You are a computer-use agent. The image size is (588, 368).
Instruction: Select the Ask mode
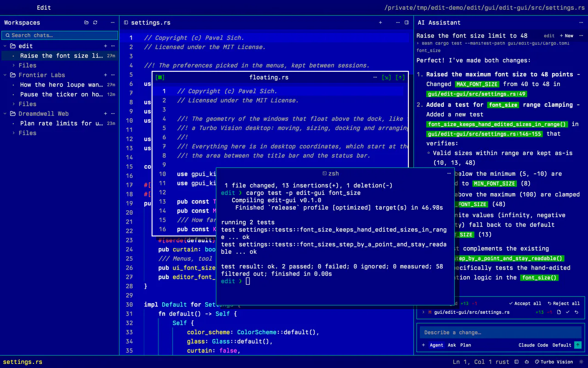click(452, 345)
